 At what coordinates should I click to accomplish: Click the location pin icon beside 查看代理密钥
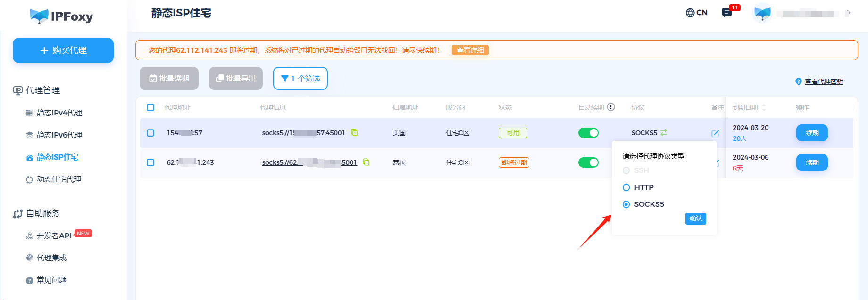[x=799, y=81]
